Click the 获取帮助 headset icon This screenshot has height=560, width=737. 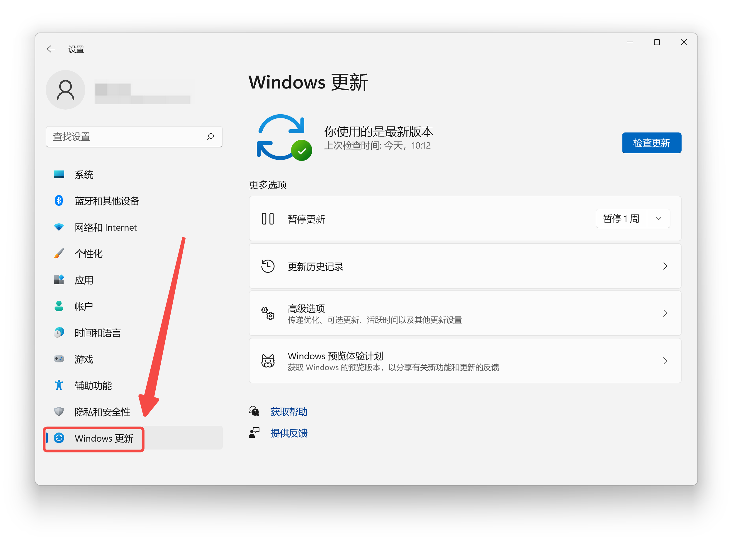[254, 412]
